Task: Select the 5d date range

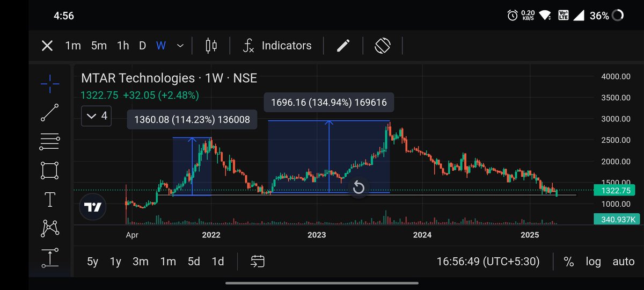Action: (194, 262)
